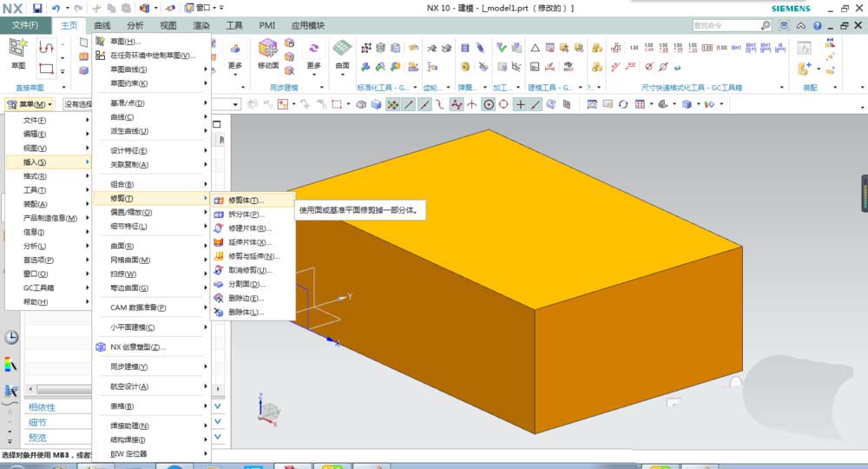Viewport: 868px width, 469px height.
Task: Open the 窗口 window dropdown in title bar
Action: tap(200, 8)
